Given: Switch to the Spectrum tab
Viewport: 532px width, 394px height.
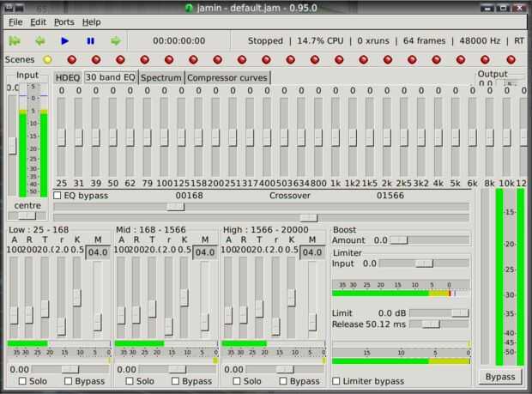Looking at the screenshot, I should 161,77.
